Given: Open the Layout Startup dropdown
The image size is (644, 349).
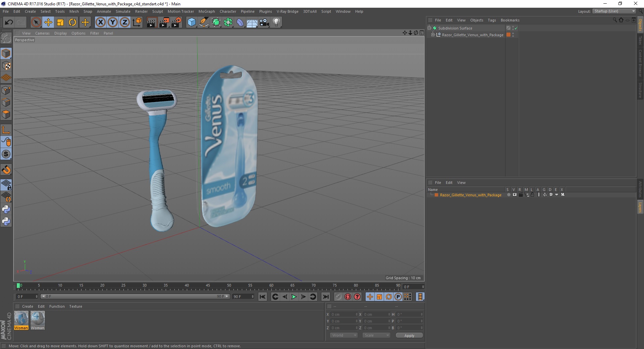Looking at the screenshot, I should click(x=614, y=11).
